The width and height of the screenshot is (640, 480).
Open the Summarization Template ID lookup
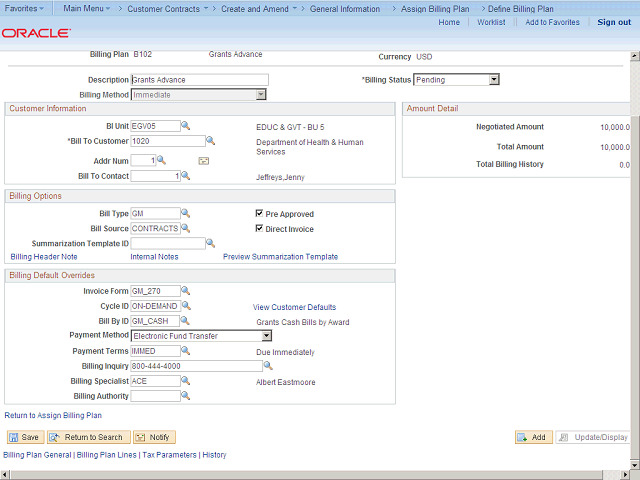point(210,243)
